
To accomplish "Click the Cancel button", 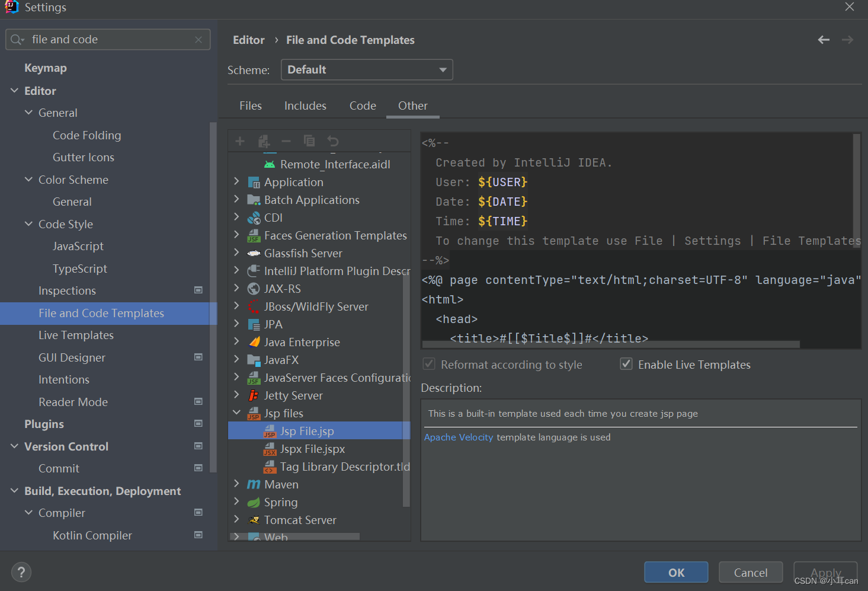I will pos(751,572).
